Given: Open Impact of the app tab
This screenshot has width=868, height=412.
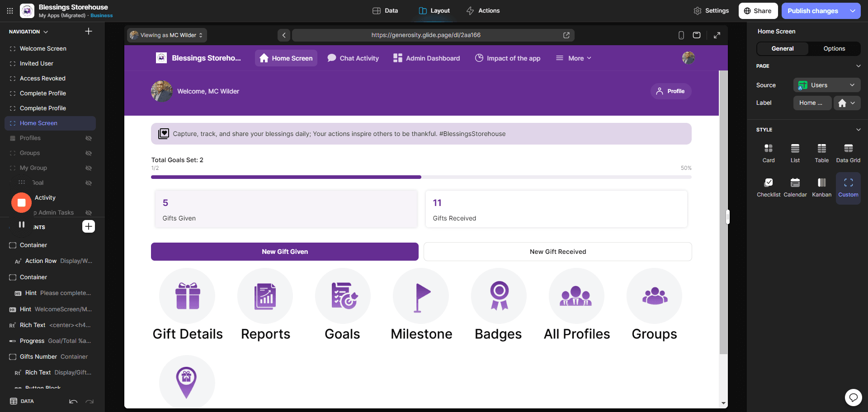Looking at the screenshot, I should pyautogui.click(x=508, y=58).
